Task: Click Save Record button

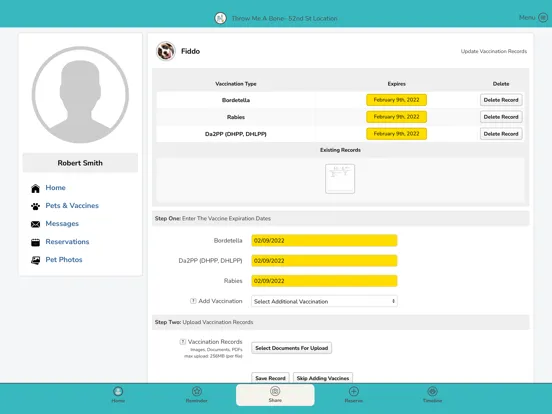Action: point(270,378)
